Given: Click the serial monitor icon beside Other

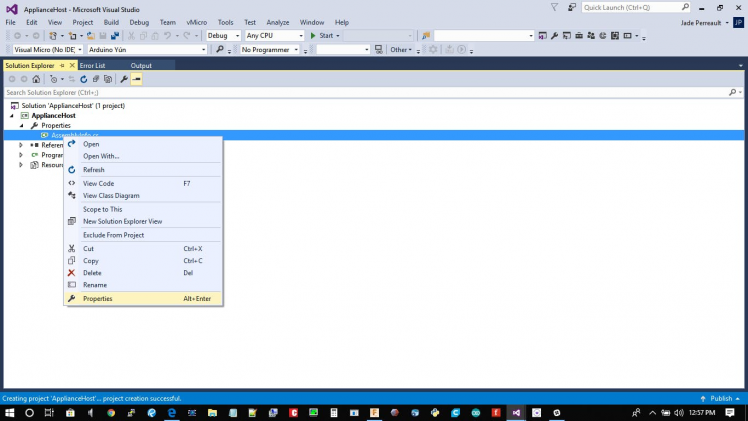Looking at the screenshot, I should click(x=379, y=50).
